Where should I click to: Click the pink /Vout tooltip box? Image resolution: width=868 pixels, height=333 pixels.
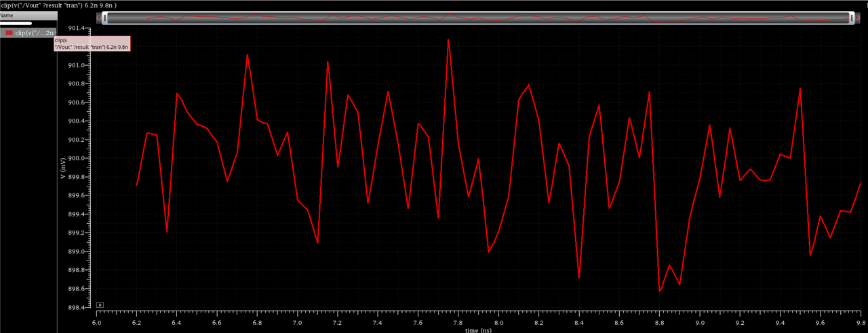click(92, 43)
